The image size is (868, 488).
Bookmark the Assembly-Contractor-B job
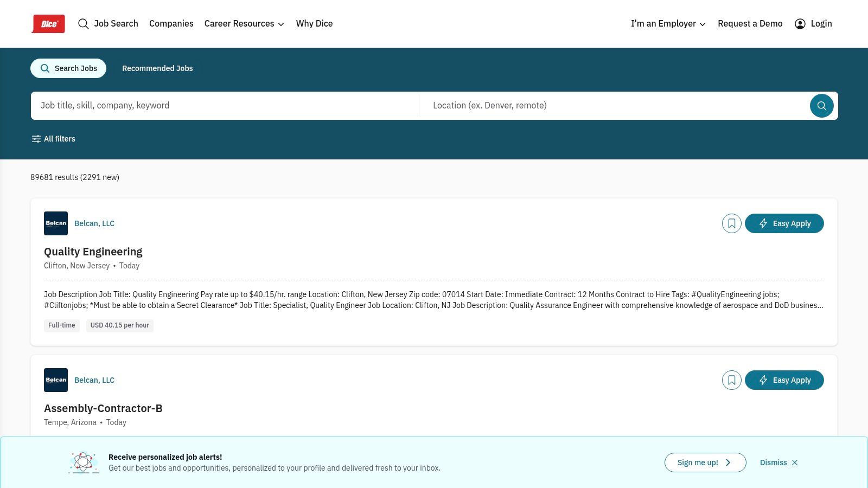tap(731, 380)
